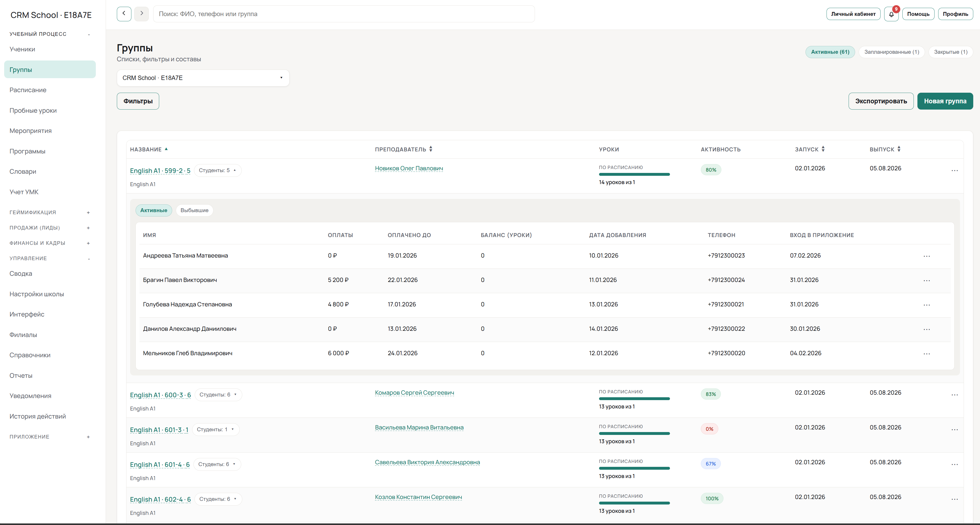Open the CRM School · E18A7E school selector
Image resolution: width=980 pixels, height=525 pixels.
coord(203,78)
